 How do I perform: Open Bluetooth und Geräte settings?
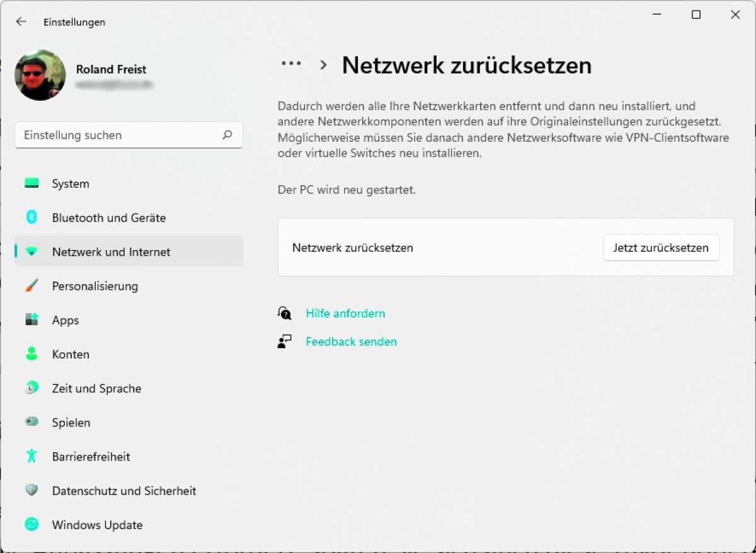click(x=31, y=217)
